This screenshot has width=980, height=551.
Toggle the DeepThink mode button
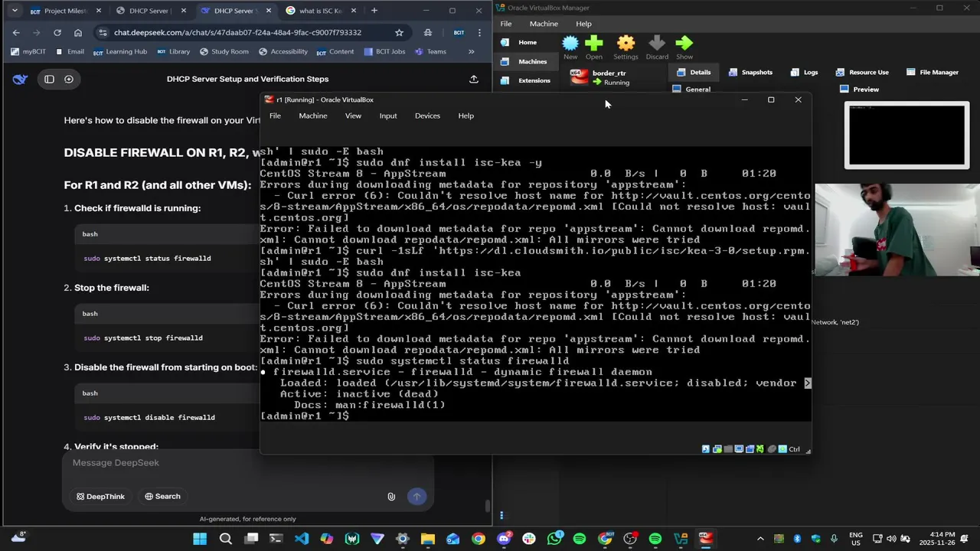pyautogui.click(x=100, y=497)
